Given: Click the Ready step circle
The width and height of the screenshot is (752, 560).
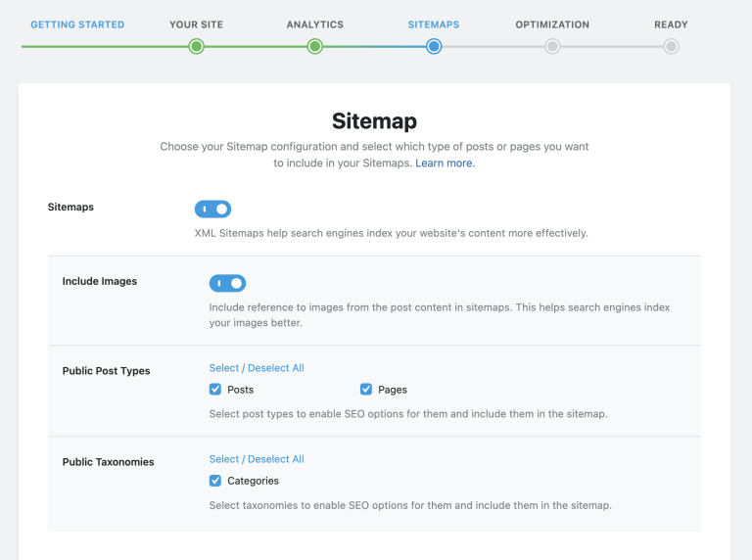Looking at the screenshot, I should [671, 46].
